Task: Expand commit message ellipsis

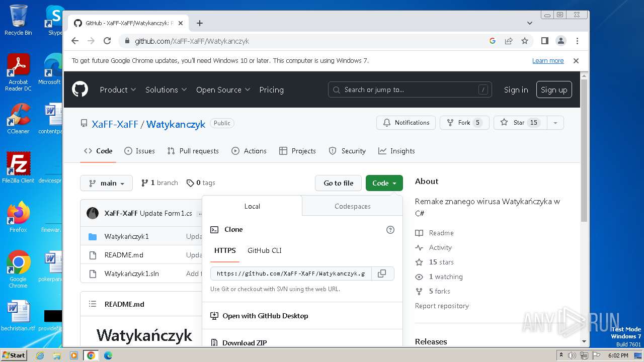Action: click(x=200, y=213)
